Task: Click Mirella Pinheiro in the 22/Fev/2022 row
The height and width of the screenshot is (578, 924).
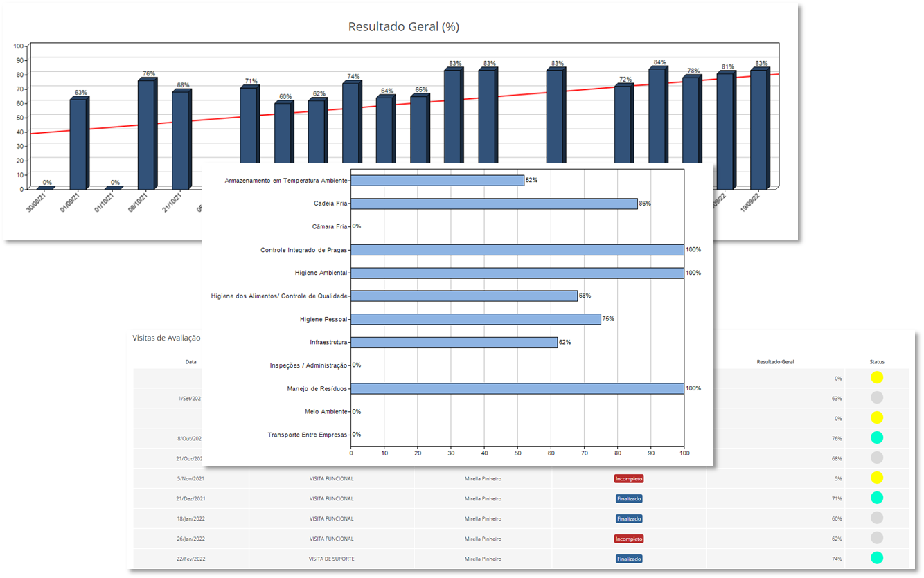Action: pos(483,559)
